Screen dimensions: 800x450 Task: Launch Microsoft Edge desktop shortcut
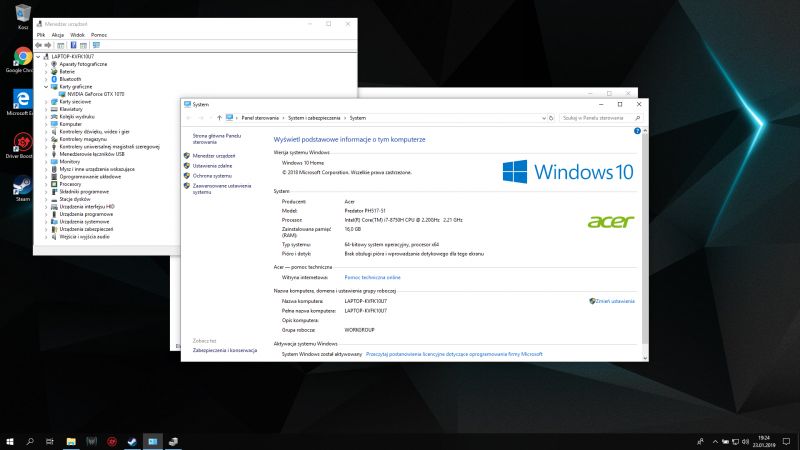tap(21, 102)
